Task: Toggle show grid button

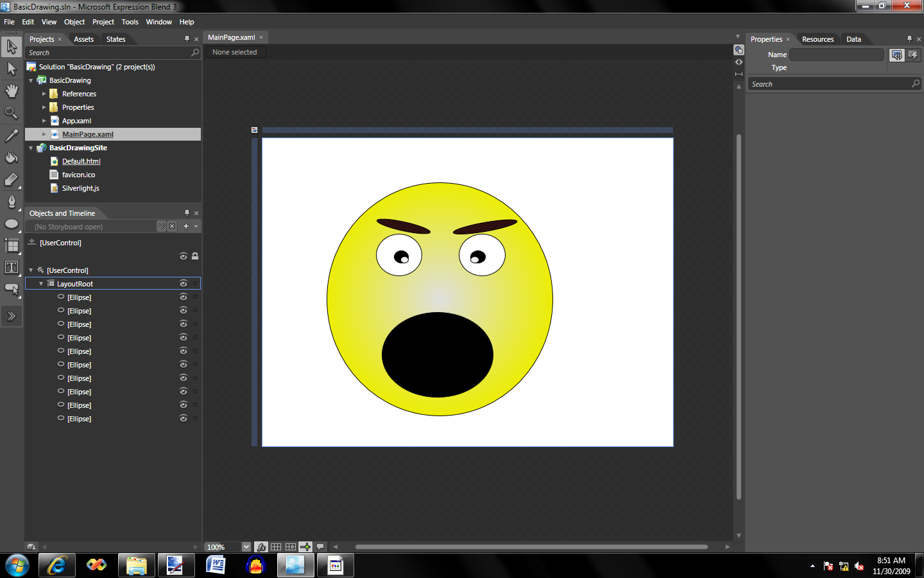Action: click(x=276, y=547)
